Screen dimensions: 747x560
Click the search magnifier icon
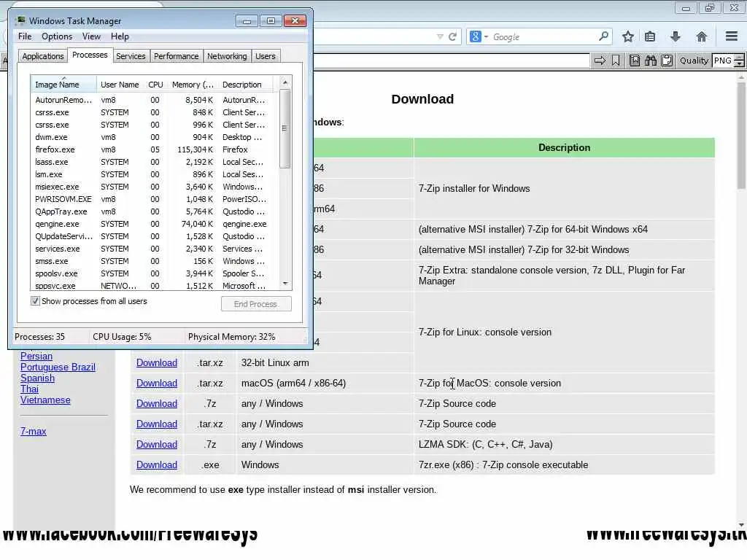tap(603, 36)
